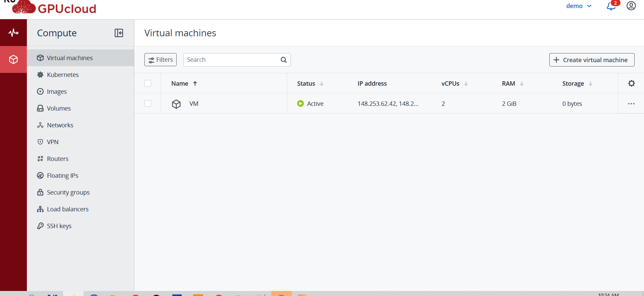644x296 pixels.
Task: Click the IP address 148.253.62.42 cell
Action: click(388, 103)
